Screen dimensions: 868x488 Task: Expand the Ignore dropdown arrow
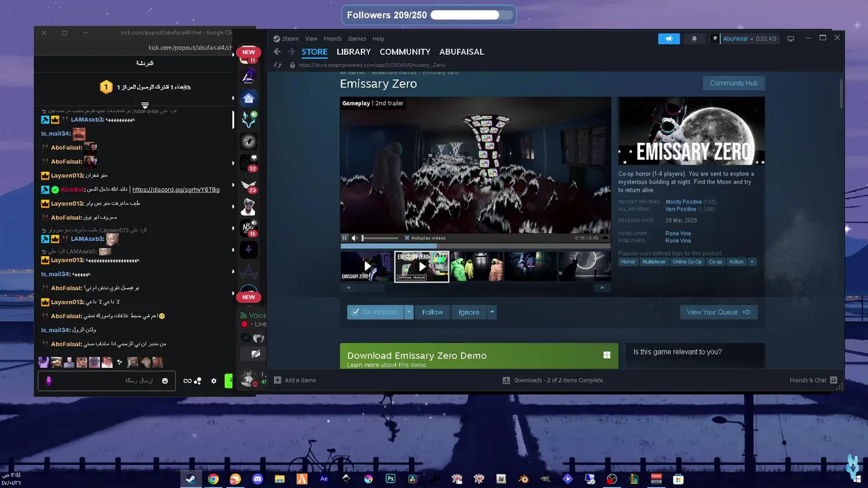point(492,312)
